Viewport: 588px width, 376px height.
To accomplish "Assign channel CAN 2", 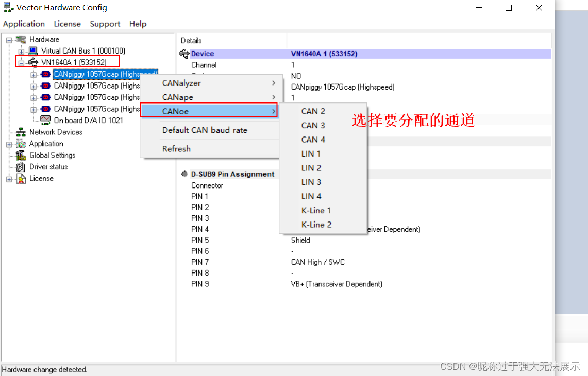I will coord(323,111).
